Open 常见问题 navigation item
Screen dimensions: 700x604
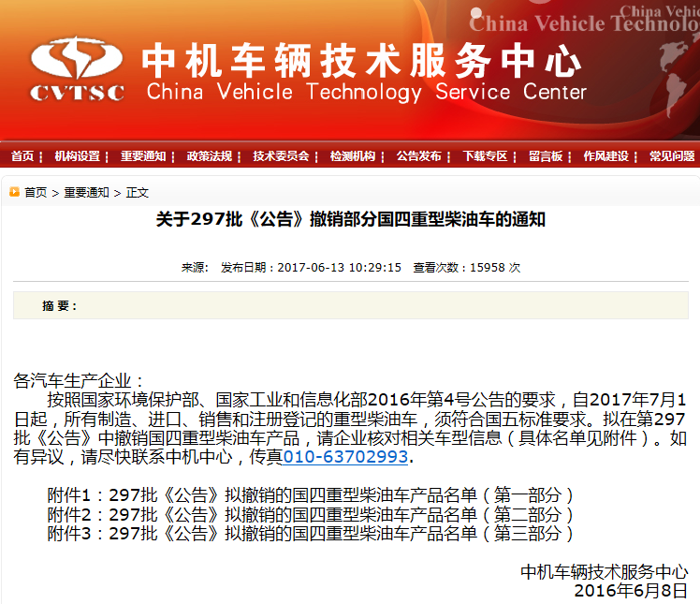coord(672,155)
